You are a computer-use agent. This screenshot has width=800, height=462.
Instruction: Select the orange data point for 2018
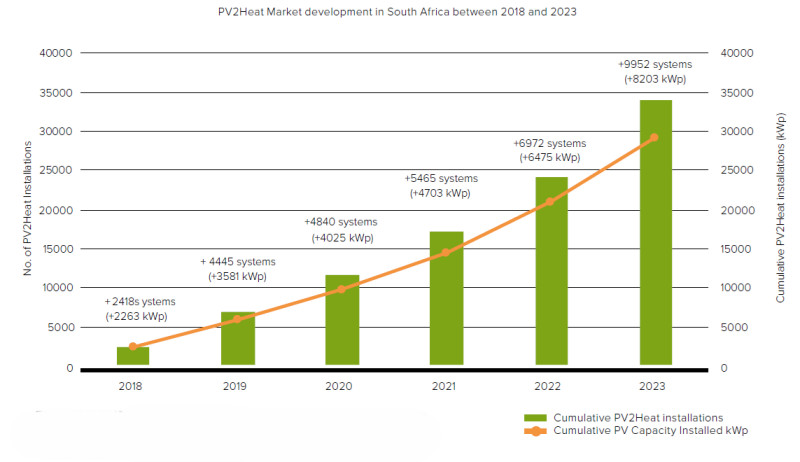[x=133, y=346]
